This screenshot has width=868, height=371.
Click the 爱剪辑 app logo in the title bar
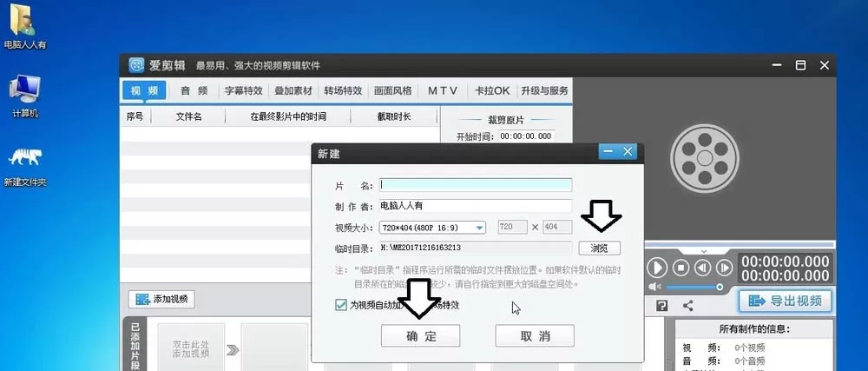click(137, 65)
